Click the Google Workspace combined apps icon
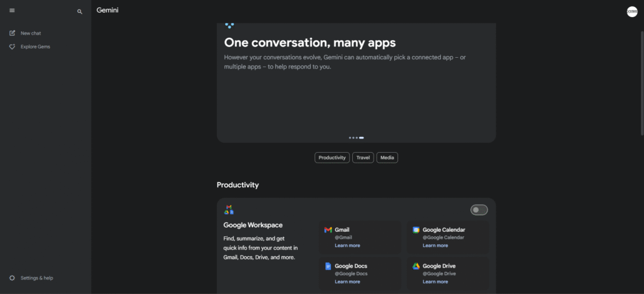Viewport: 644px width, 294px height. [x=229, y=210]
